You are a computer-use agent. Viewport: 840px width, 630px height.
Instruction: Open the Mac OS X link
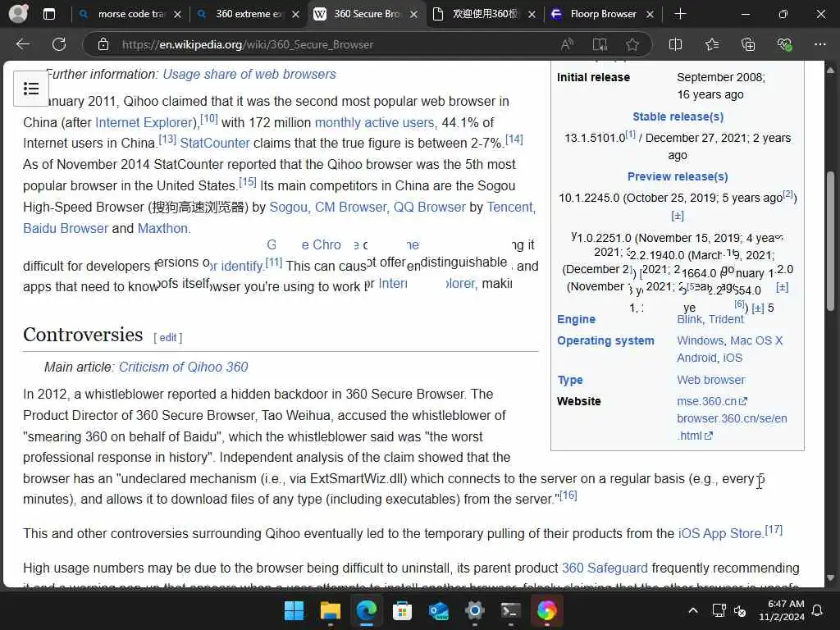[756, 340]
